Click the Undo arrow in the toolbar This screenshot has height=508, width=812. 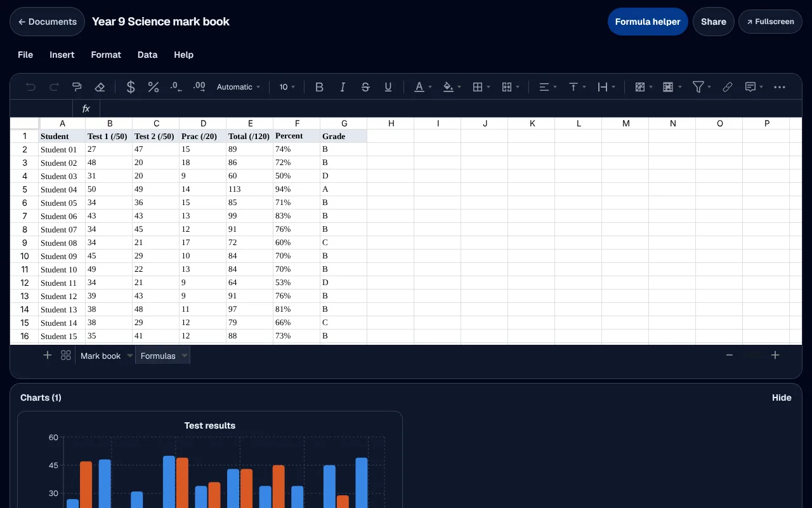31,87
